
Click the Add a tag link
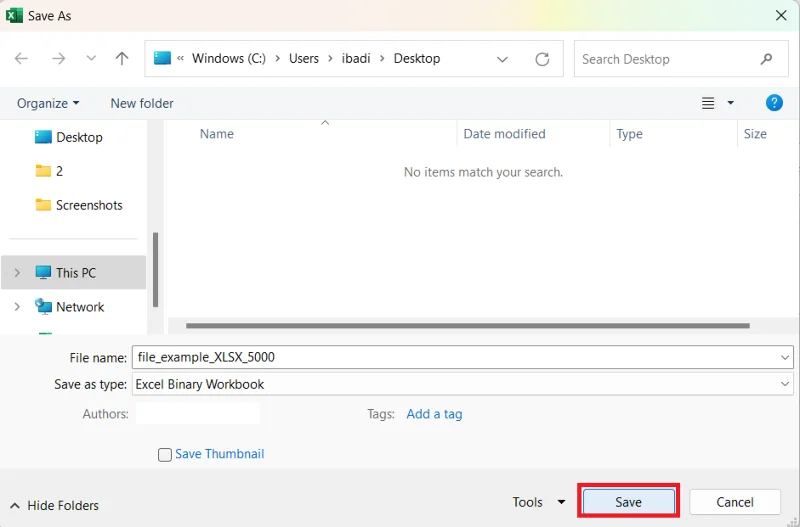434,414
